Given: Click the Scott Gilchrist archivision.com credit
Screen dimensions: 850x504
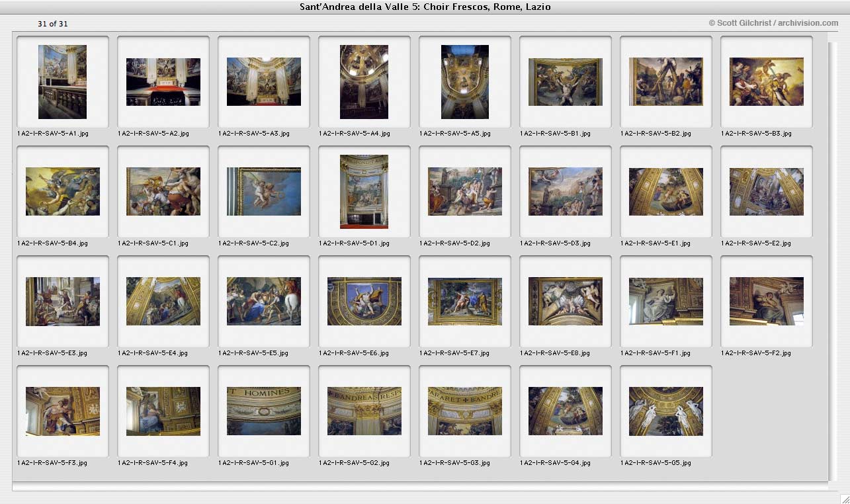Looking at the screenshot, I should point(773,23).
